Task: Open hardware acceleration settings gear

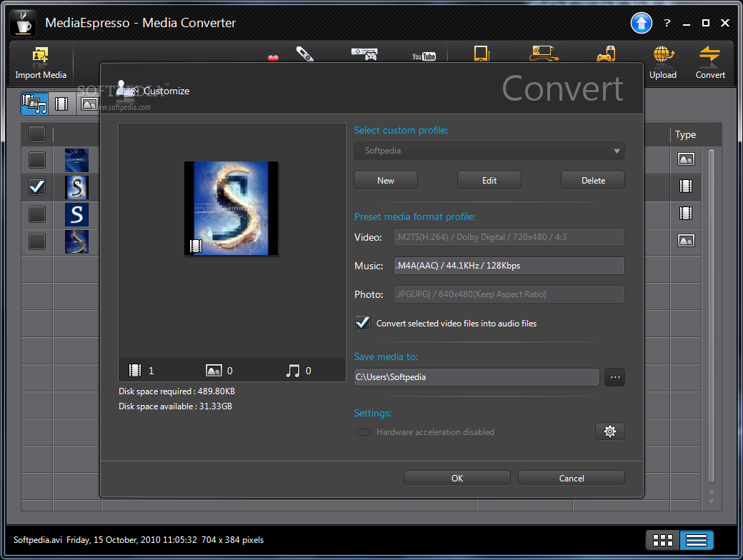Action: 610,431
